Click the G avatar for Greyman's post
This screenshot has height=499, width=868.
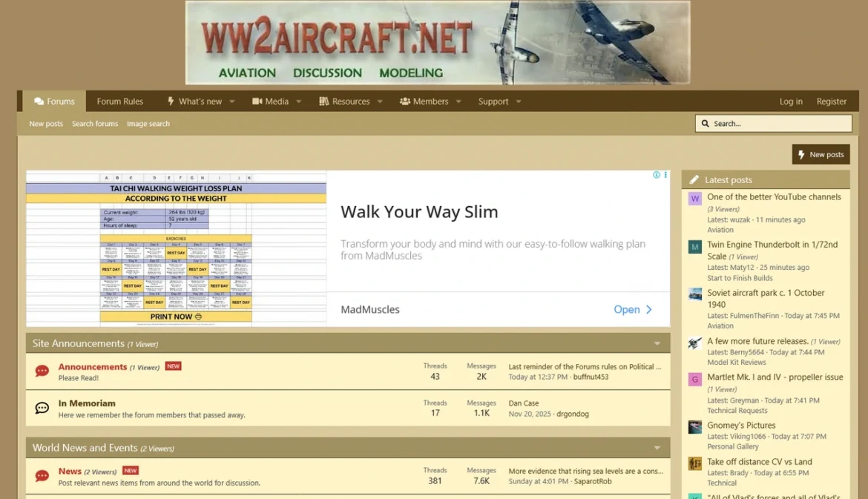pyautogui.click(x=695, y=380)
